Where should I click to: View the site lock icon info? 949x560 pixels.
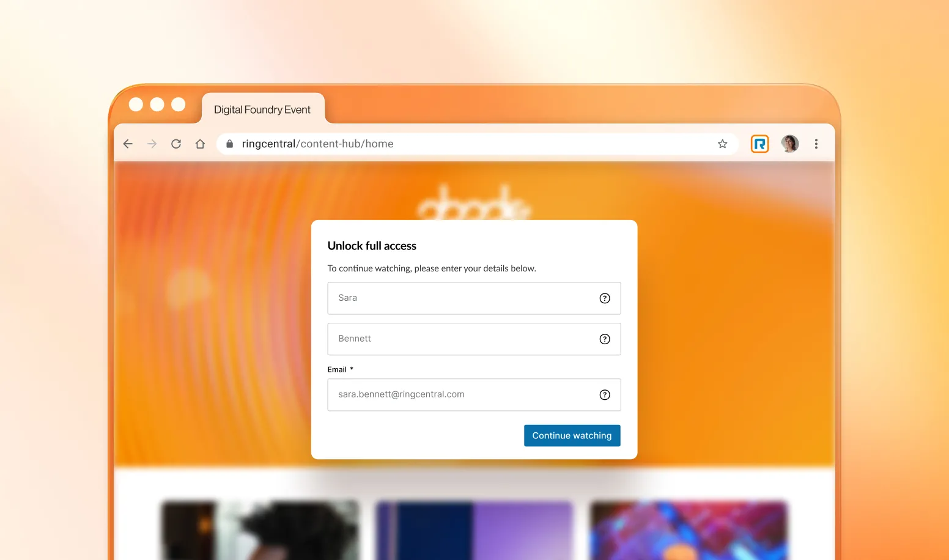coord(230,144)
